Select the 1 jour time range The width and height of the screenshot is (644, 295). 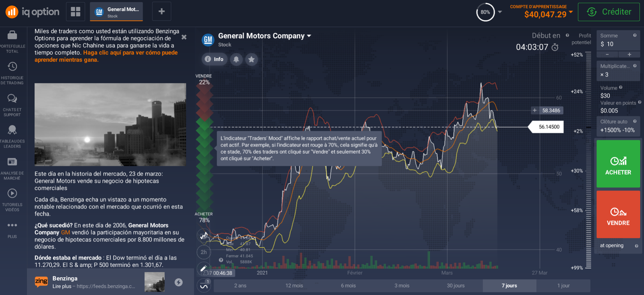pyautogui.click(x=563, y=286)
